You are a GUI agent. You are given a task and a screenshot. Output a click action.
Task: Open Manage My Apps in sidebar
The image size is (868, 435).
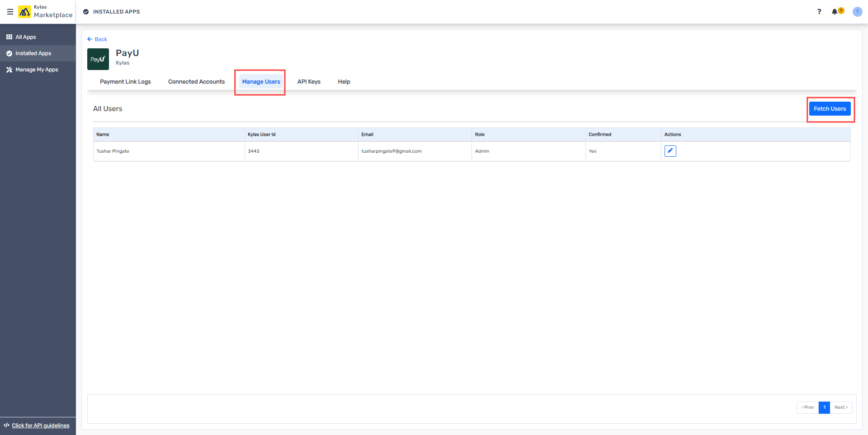(37, 70)
